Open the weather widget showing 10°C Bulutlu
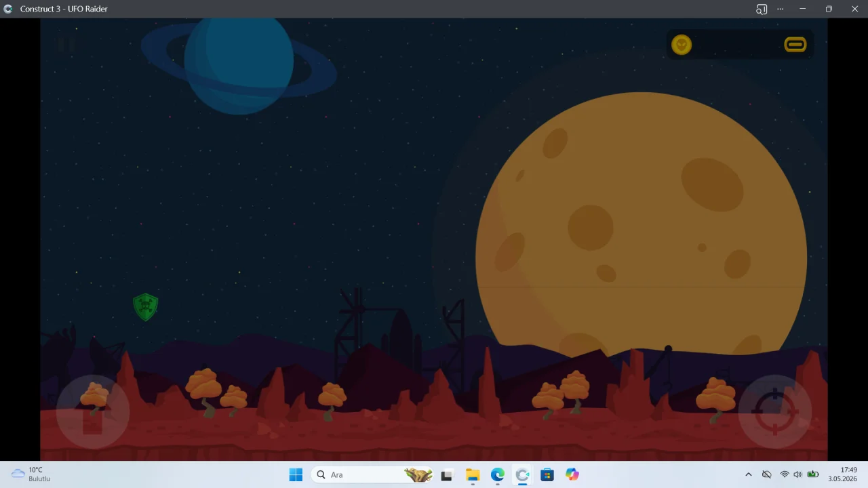 tap(32, 474)
